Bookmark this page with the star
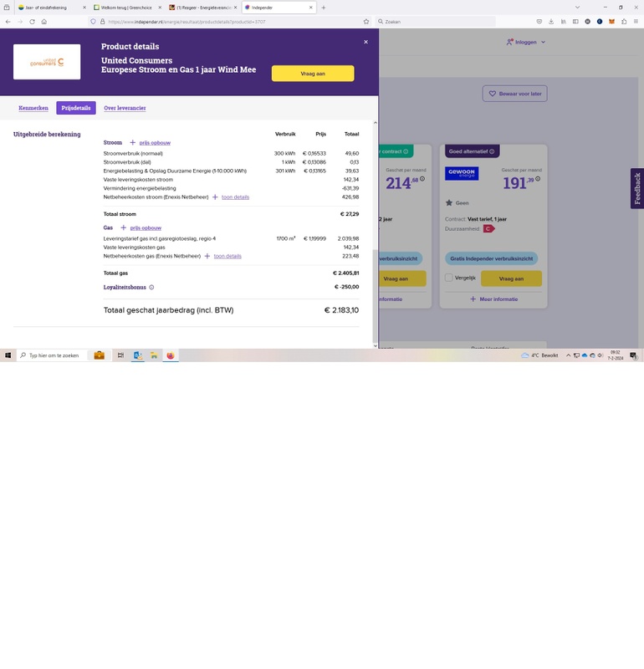Viewport: 644px width, 669px height. point(366,22)
